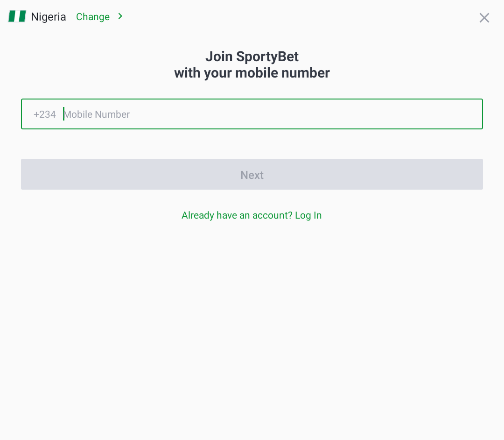The height and width of the screenshot is (440, 504).
Task: Click the disabled Next button area
Action: pos(252,174)
